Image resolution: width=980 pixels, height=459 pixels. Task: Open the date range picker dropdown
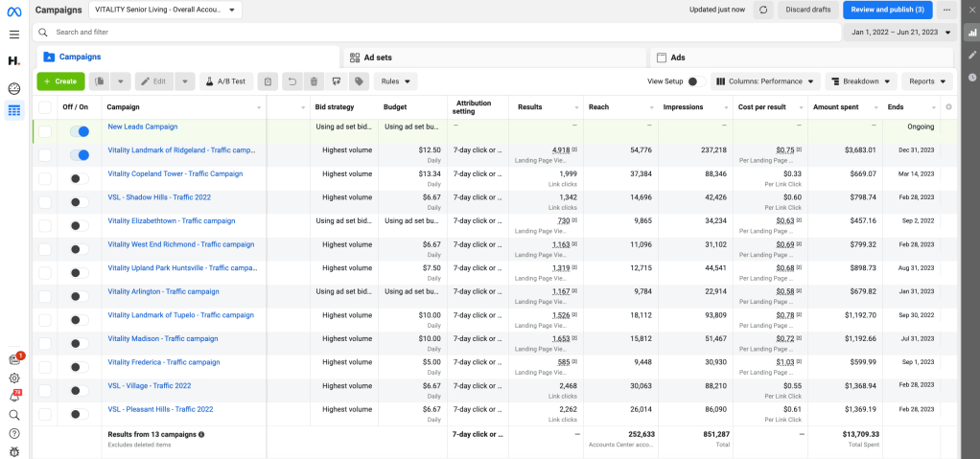coord(900,32)
